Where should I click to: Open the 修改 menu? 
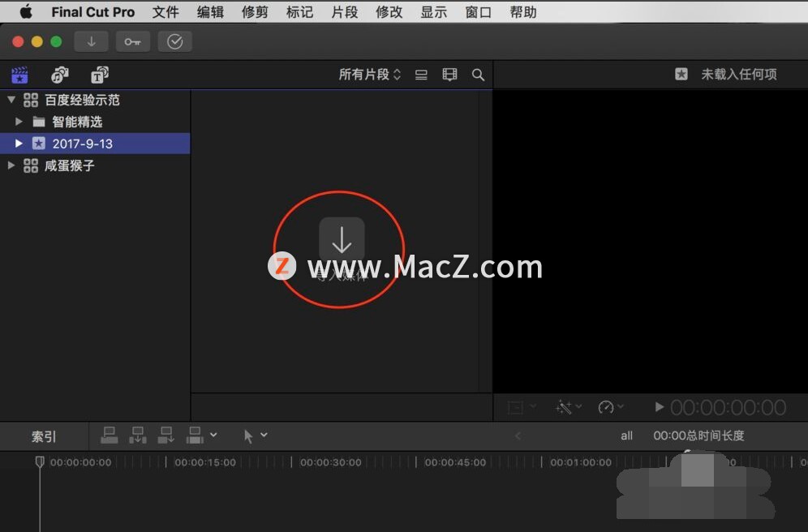coord(389,12)
